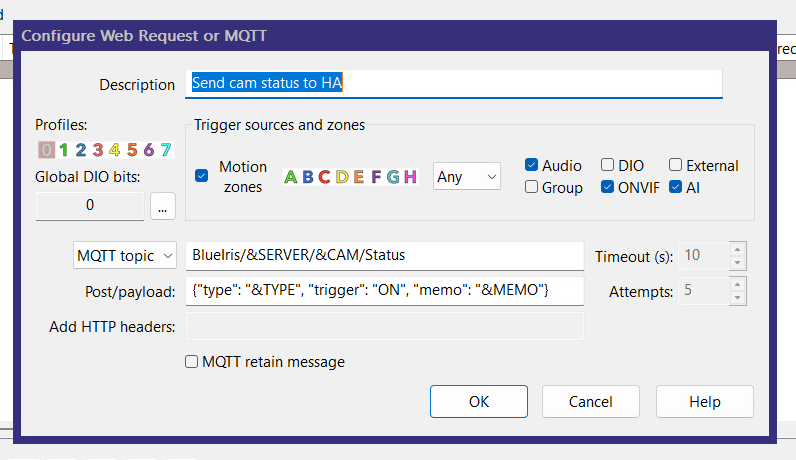The width and height of the screenshot is (796, 460).
Task: Select profile 5 icon
Action: (x=132, y=150)
